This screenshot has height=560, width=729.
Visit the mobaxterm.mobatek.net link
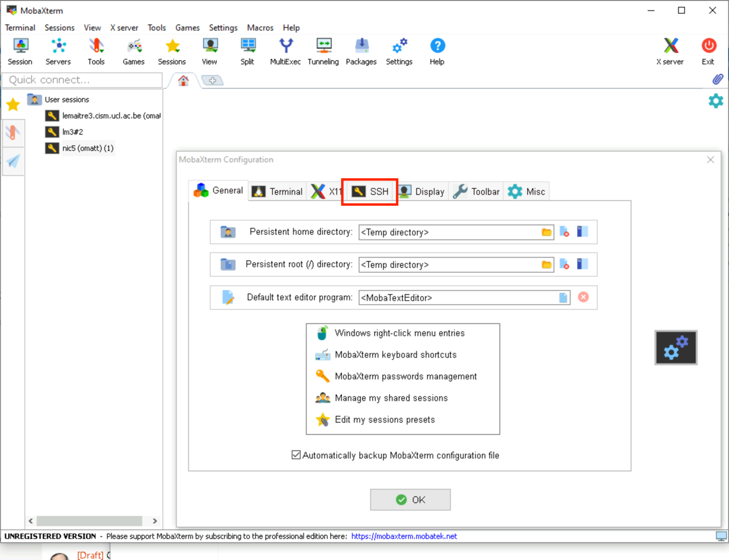click(x=404, y=536)
